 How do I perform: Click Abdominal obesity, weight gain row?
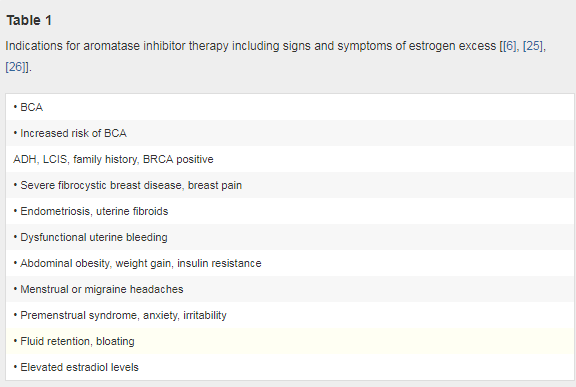pyautogui.click(x=290, y=263)
